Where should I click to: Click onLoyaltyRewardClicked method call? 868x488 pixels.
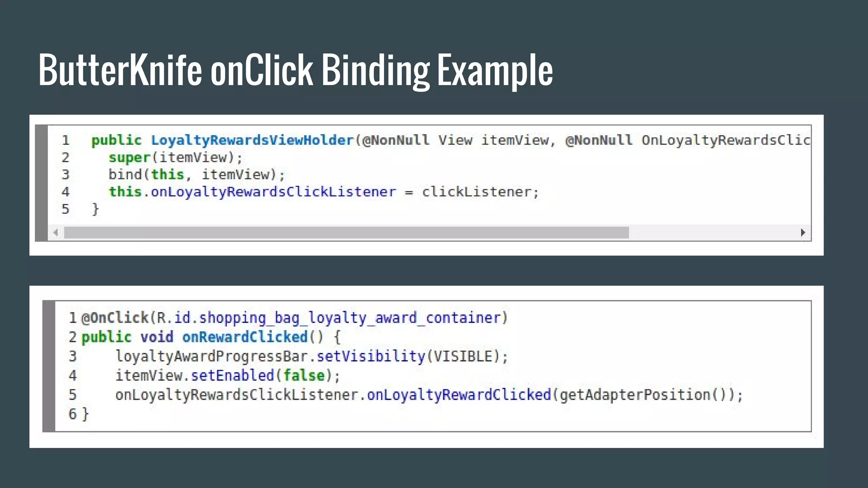click(459, 395)
